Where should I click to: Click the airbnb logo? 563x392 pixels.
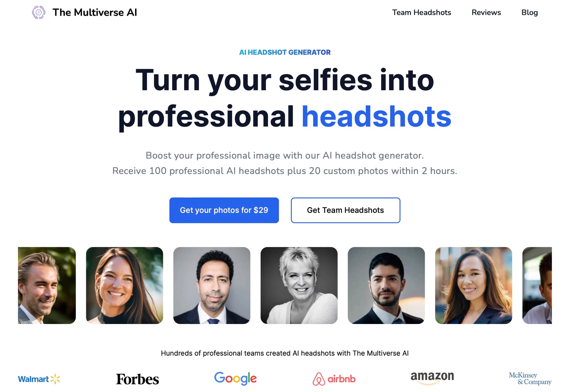tap(334, 379)
